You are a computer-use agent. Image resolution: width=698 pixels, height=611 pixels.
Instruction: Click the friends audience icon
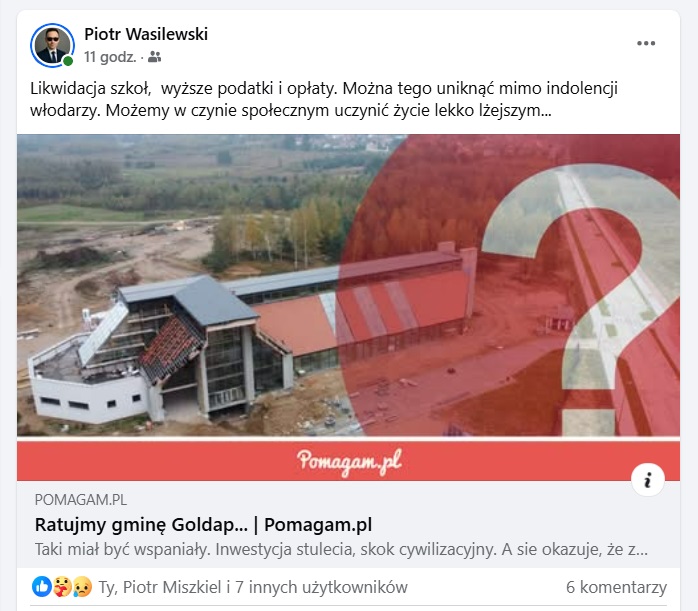tap(154, 57)
